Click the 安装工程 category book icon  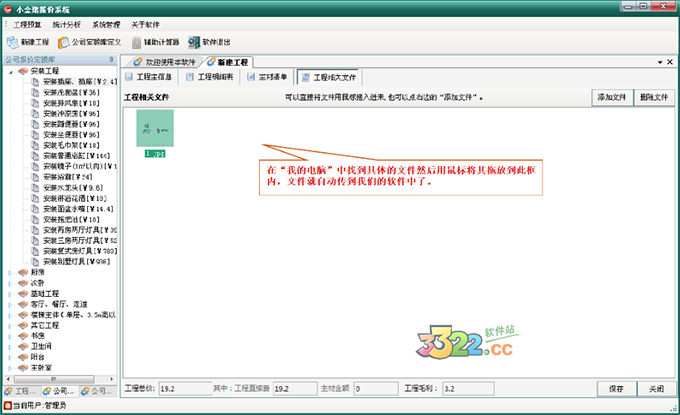point(23,71)
